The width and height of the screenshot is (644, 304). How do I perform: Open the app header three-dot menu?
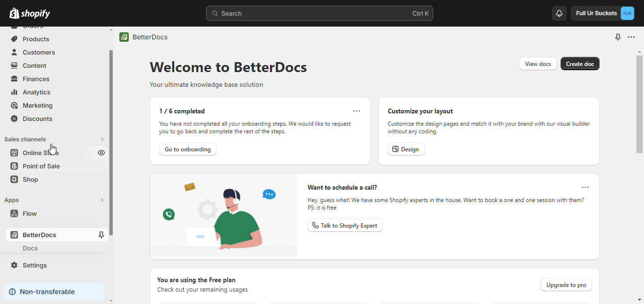631,37
